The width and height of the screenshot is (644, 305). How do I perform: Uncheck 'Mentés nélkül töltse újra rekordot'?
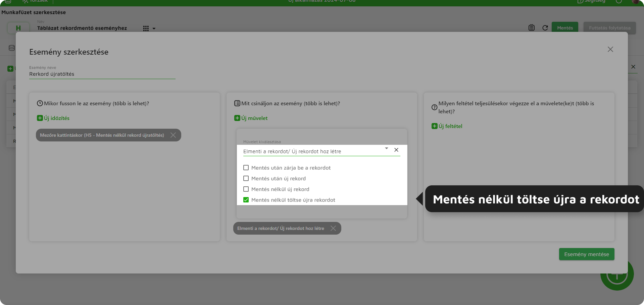click(x=246, y=200)
